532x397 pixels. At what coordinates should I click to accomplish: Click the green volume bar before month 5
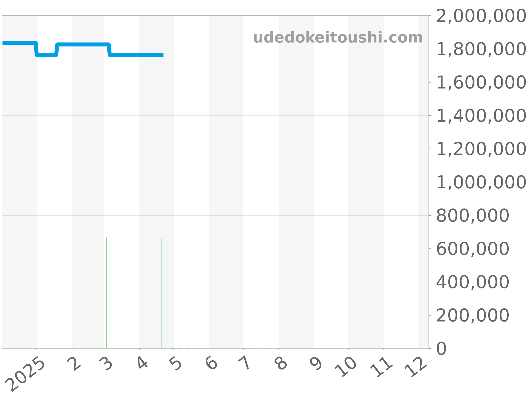click(161, 293)
